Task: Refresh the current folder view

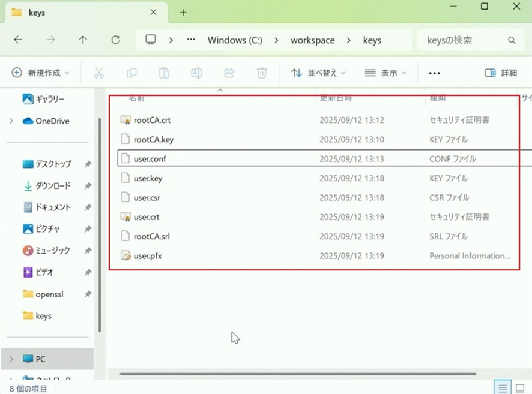Action: click(x=115, y=40)
